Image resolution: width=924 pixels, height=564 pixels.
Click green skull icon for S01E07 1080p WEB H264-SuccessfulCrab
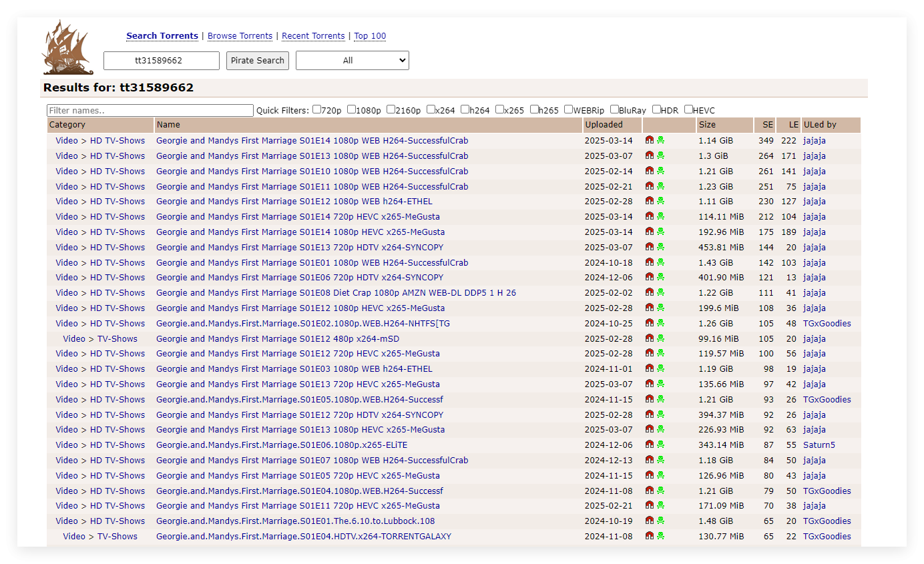point(661,460)
